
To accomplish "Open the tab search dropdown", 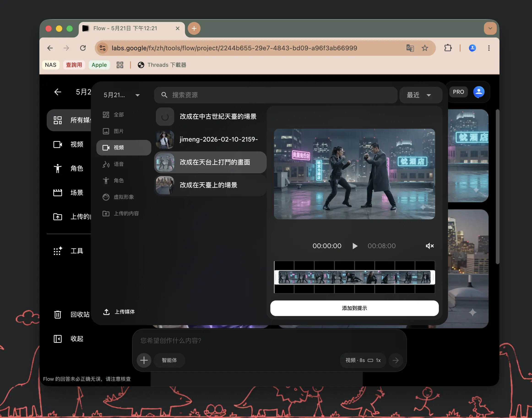I will (x=490, y=28).
